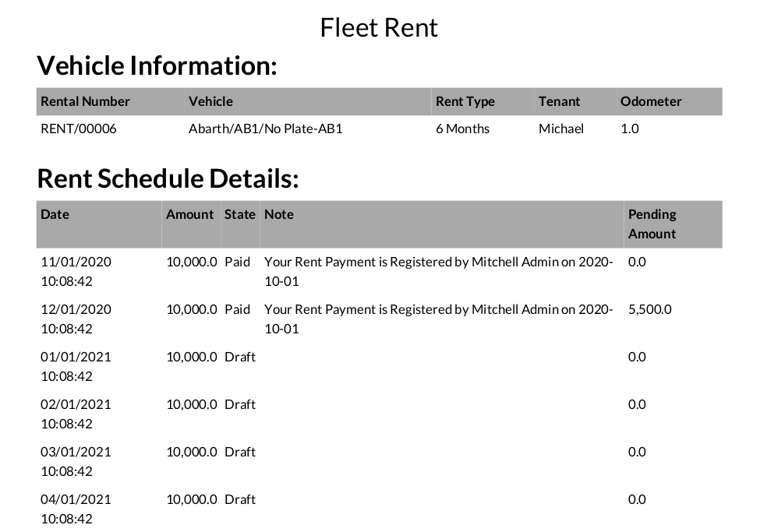The image size is (760, 532).
Task: Select the 04/01/2021 schedule date
Action: pos(76,509)
